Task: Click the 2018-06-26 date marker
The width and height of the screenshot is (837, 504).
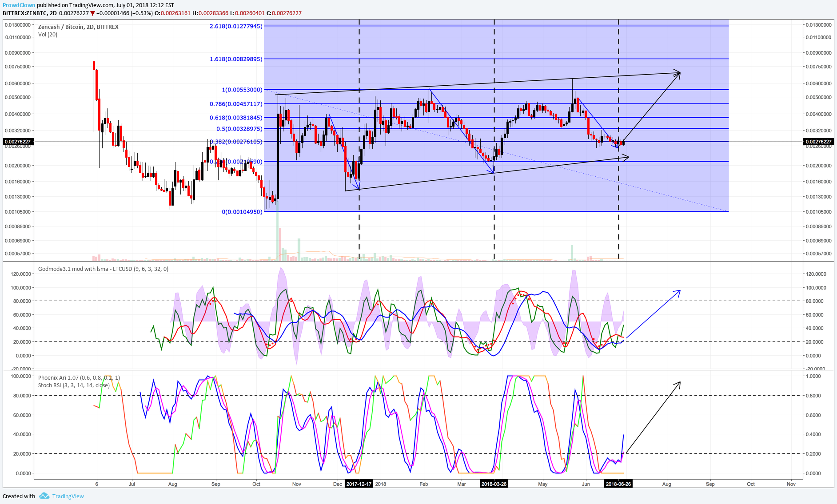Action: 618,484
